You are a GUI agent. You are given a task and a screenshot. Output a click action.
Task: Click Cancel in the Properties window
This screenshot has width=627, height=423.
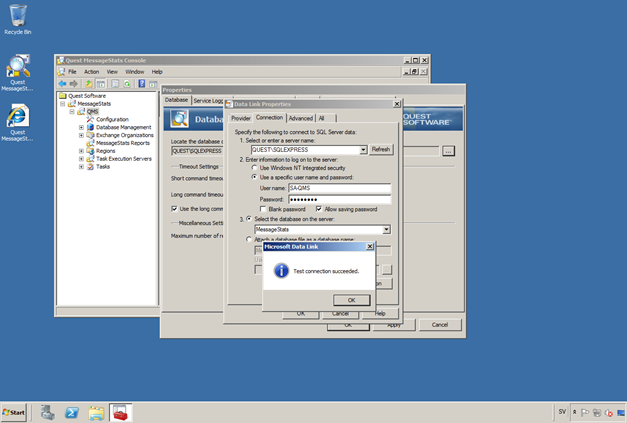pyautogui.click(x=440, y=325)
